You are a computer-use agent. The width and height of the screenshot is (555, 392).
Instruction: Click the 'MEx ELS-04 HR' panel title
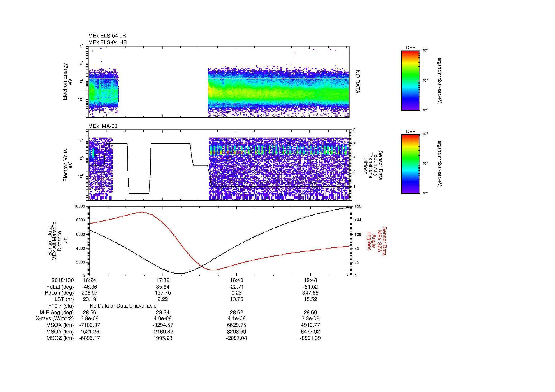pos(107,42)
